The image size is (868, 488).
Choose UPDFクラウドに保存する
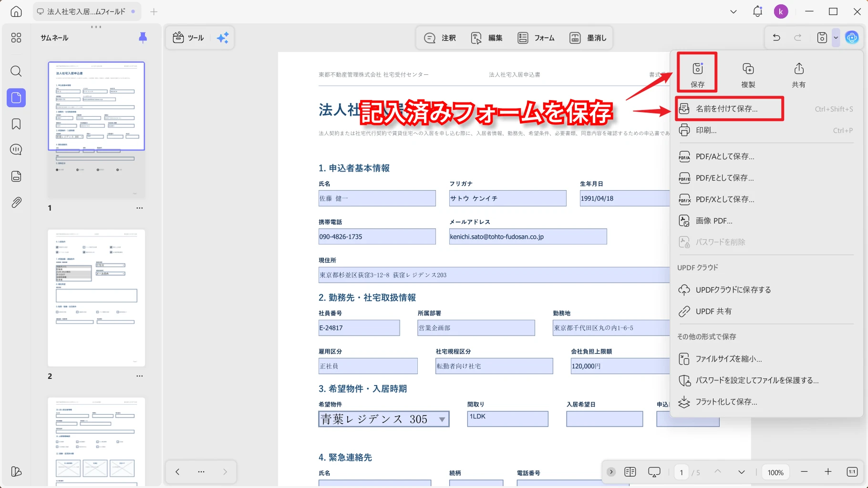766,290
